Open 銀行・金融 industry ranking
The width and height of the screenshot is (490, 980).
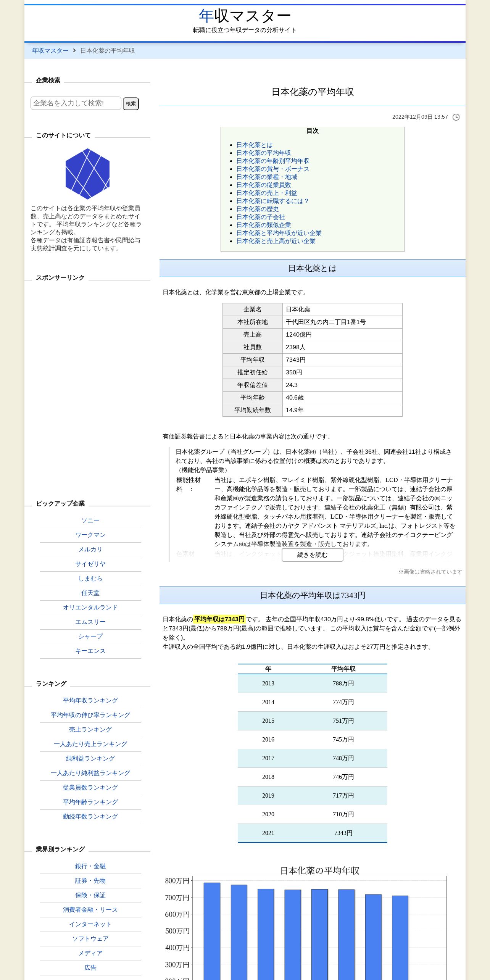click(x=90, y=866)
